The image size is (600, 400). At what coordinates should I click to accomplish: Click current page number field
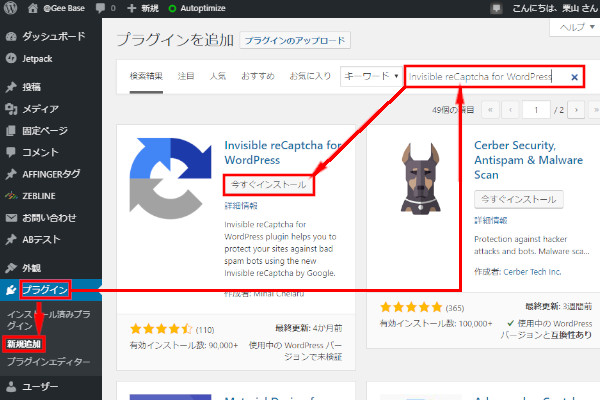(x=536, y=110)
